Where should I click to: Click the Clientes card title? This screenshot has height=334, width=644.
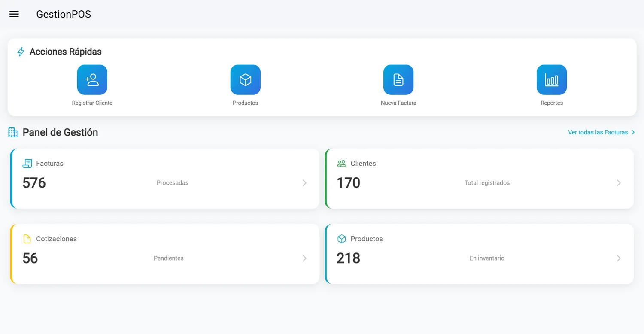click(x=363, y=164)
